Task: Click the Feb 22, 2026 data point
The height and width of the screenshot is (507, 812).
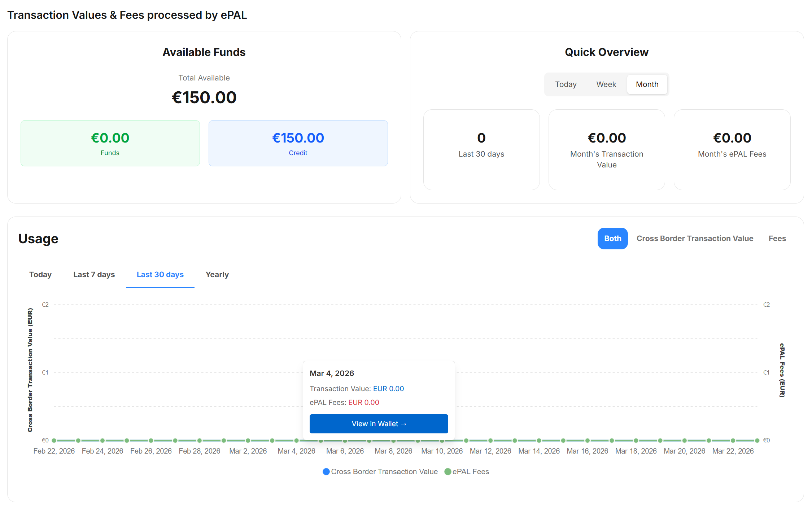Action: [54, 441]
